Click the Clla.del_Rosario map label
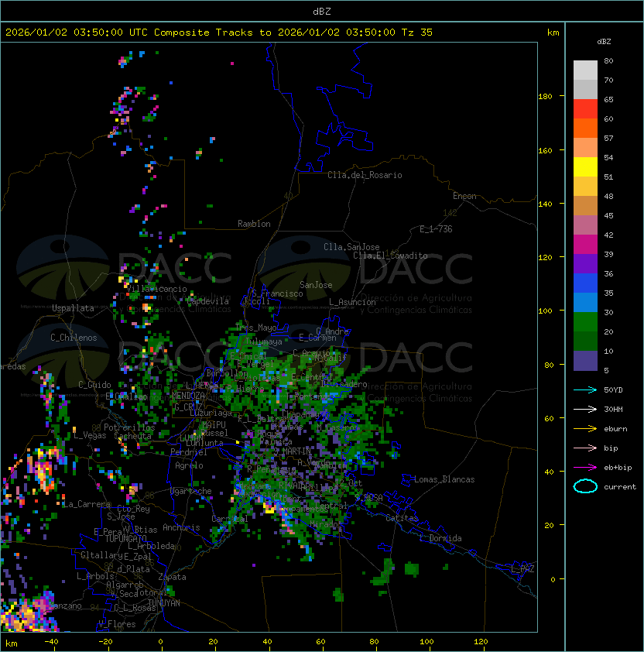The width and height of the screenshot is (644, 652). 365,175
